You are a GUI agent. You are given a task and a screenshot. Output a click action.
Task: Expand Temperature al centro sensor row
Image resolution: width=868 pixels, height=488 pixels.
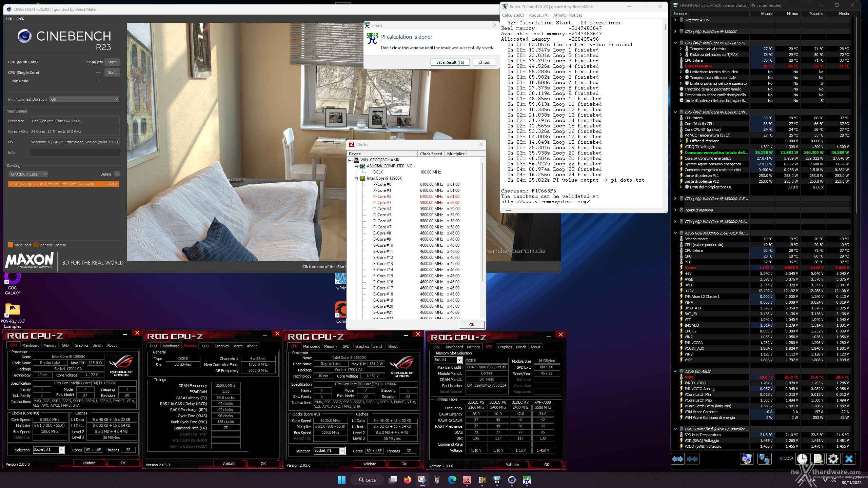(x=680, y=49)
